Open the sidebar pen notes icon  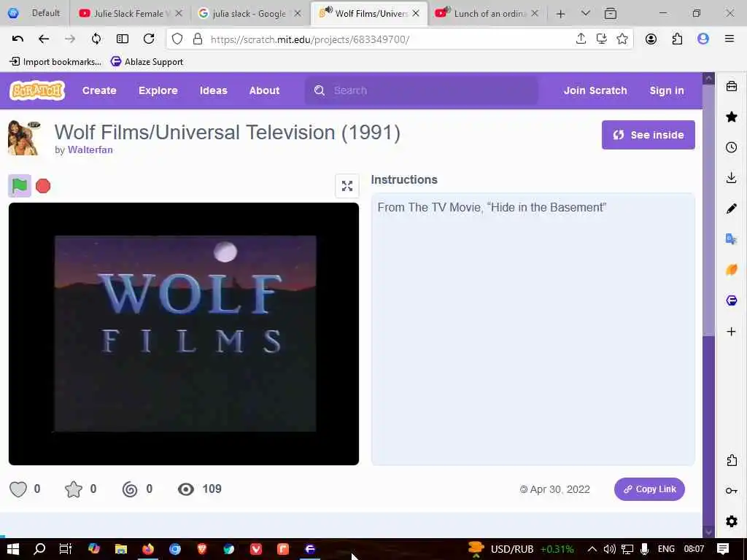pyautogui.click(x=731, y=208)
